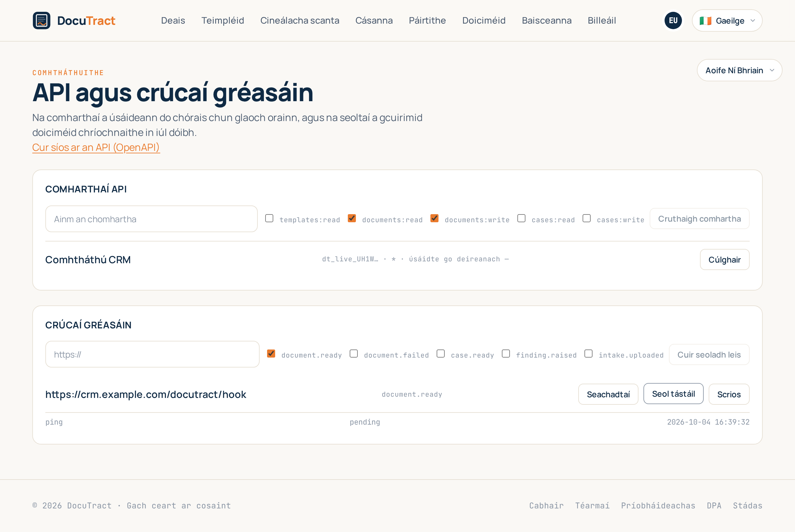This screenshot has width=795, height=532.
Task: Focus the Ainm an chomhartha field
Action: [x=152, y=219]
